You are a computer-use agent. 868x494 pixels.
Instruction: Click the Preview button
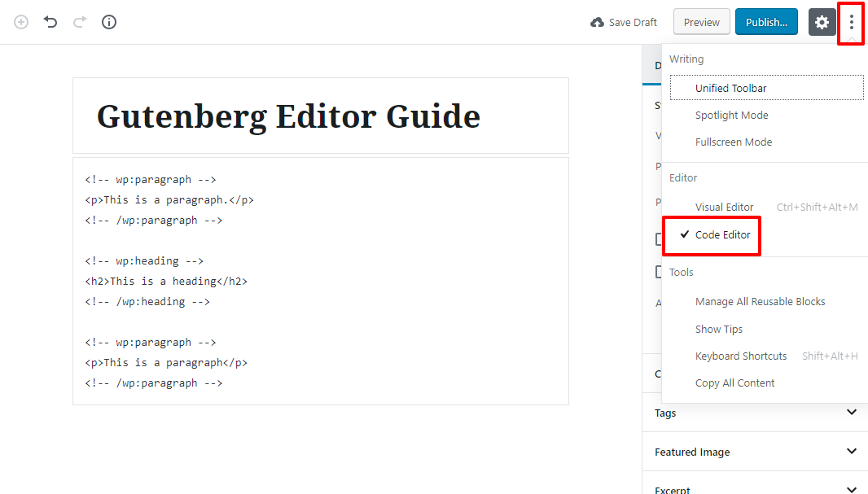(701, 22)
